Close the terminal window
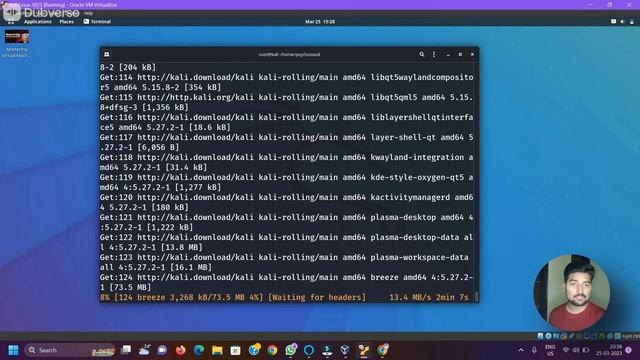This screenshot has width=640, height=360. point(472,54)
